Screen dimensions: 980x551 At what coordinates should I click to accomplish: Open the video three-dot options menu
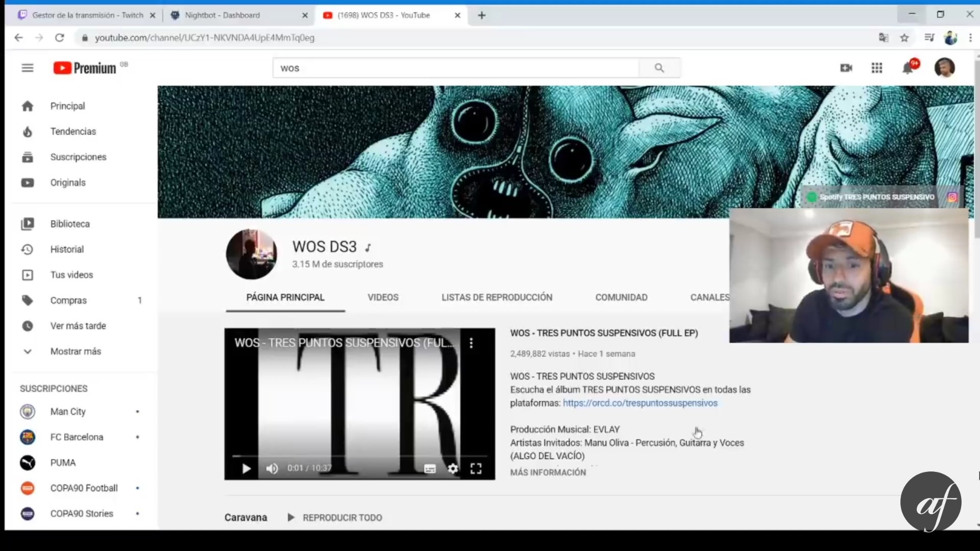(x=471, y=343)
